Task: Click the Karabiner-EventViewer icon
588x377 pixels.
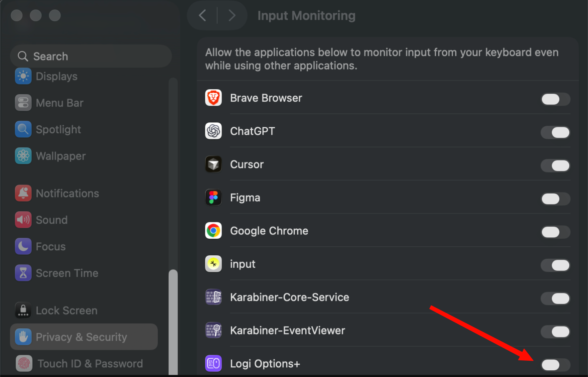Action: tap(213, 330)
